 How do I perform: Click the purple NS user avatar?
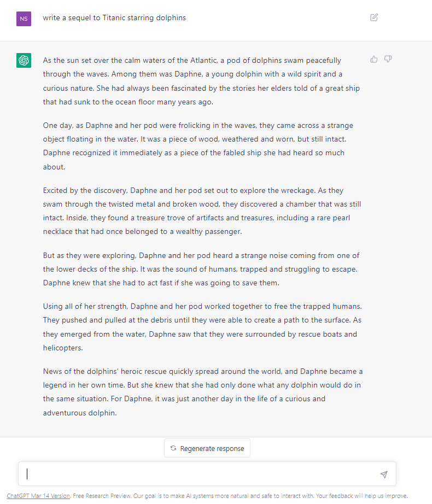pos(24,19)
